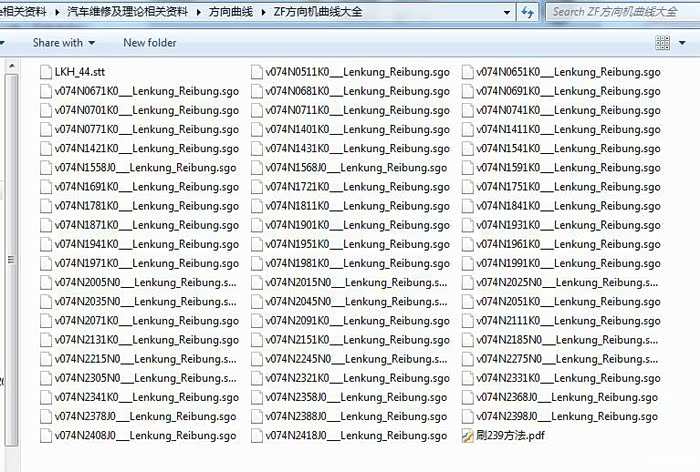The width and height of the screenshot is (700, 472).
Task: Open the Share with dropdown
Action: coord(64,43)
